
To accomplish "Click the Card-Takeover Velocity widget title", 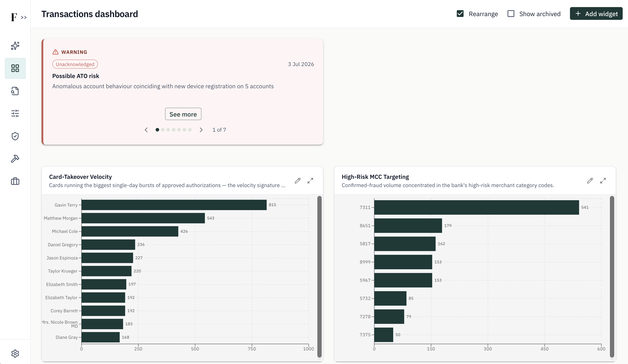I will [80, 177].
